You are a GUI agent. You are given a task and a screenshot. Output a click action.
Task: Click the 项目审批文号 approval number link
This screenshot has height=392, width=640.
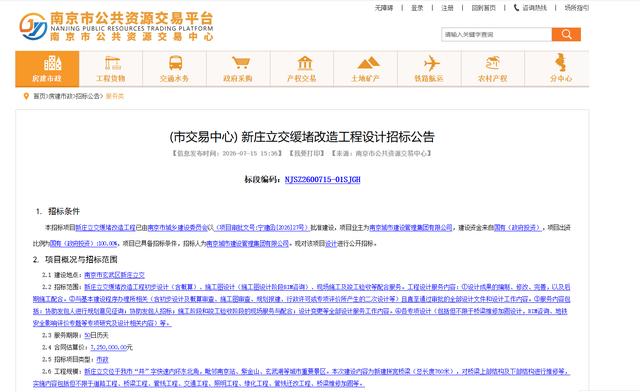coord(262,227)
